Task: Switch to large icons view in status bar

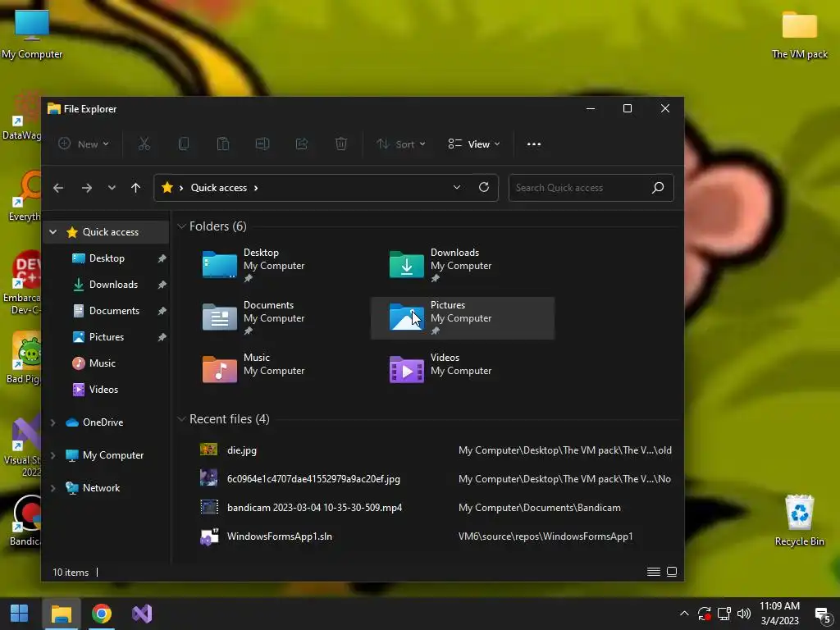Action: point(672,572)
